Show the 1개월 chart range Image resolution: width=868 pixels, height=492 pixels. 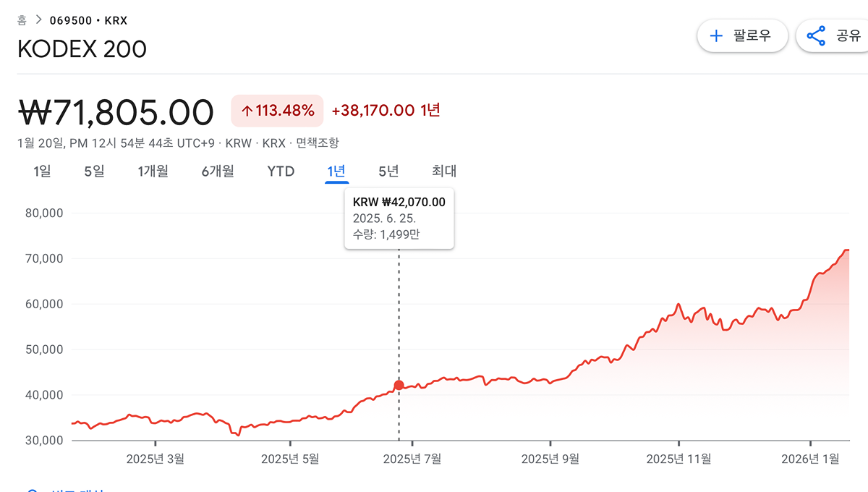pos(153,171)
